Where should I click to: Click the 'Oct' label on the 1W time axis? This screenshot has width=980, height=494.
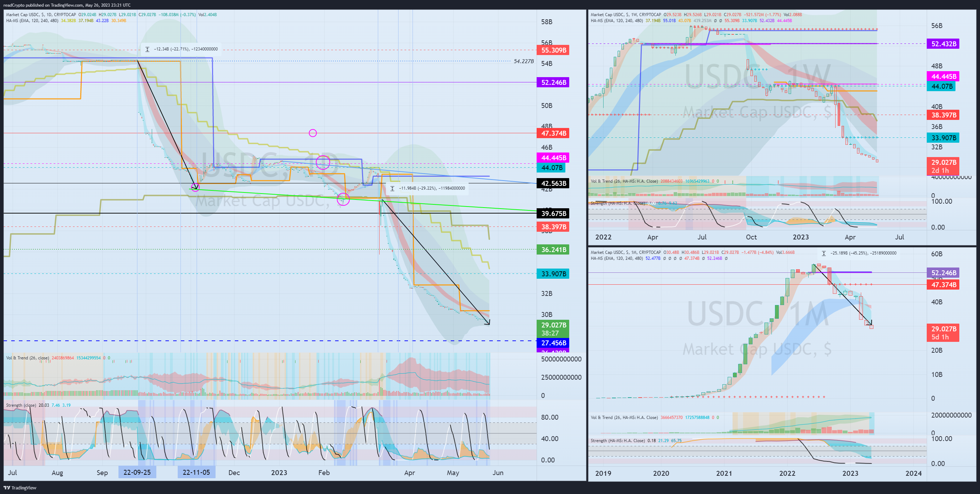(751, 237)
